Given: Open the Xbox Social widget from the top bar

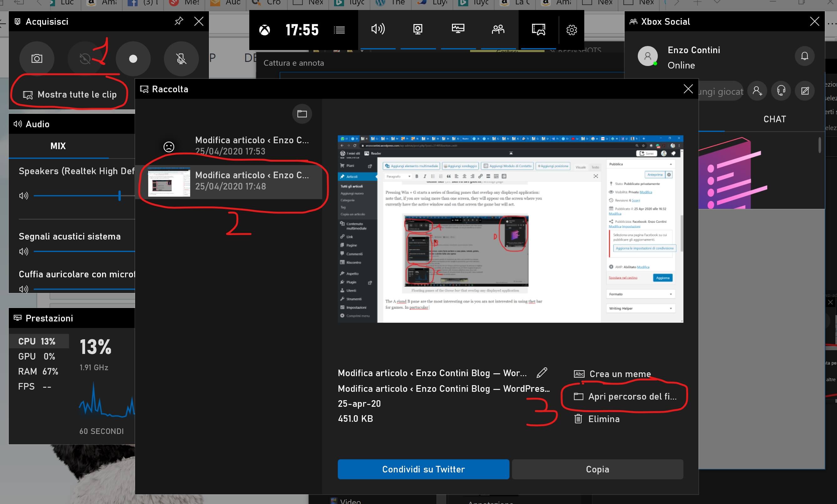Looking at the screenshot, I should [x=498, y=30].
